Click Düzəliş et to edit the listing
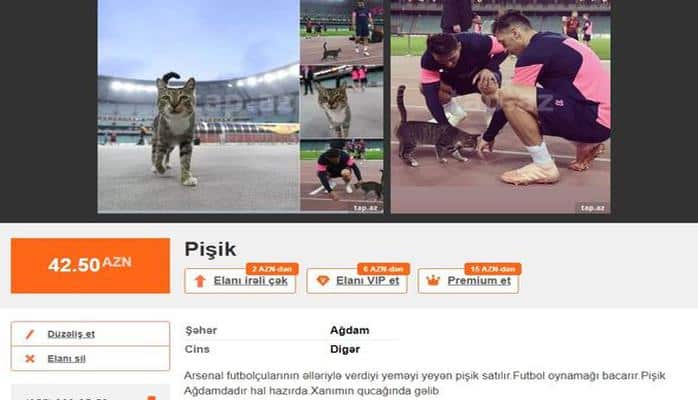 71,334
